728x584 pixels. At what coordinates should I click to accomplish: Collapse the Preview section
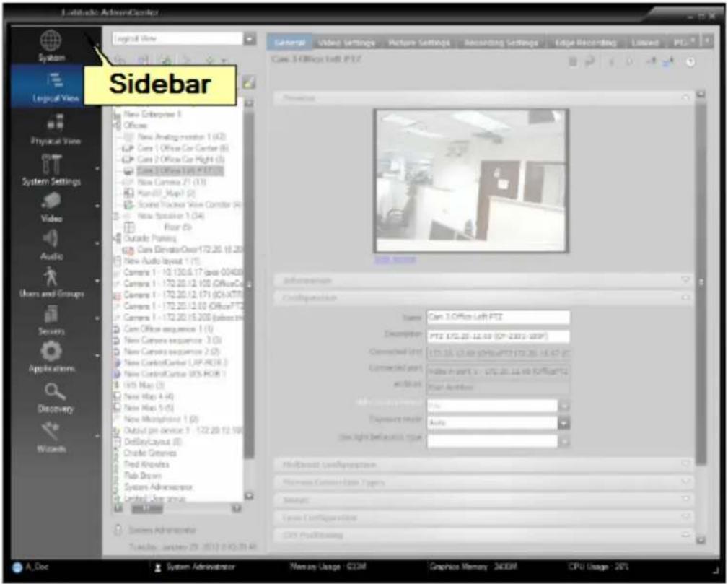[685, 97]
